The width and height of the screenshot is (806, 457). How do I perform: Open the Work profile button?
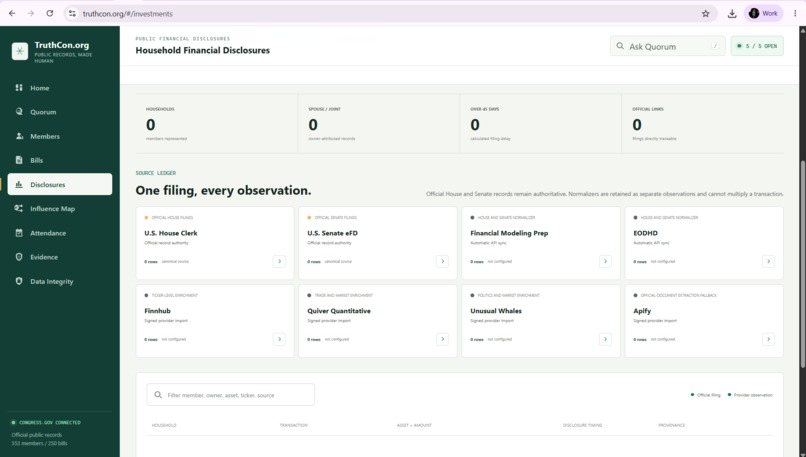[x=763, y=14]
